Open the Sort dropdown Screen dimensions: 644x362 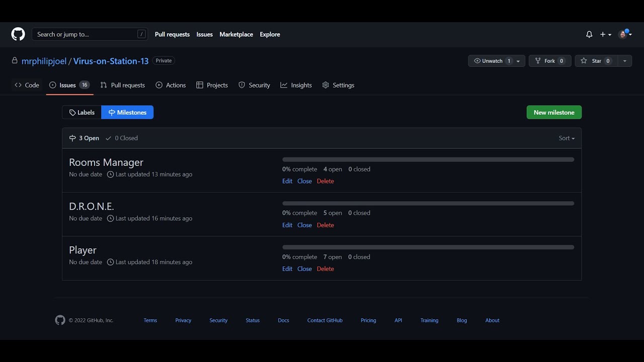pyautogui.click(x=567, y=138)
